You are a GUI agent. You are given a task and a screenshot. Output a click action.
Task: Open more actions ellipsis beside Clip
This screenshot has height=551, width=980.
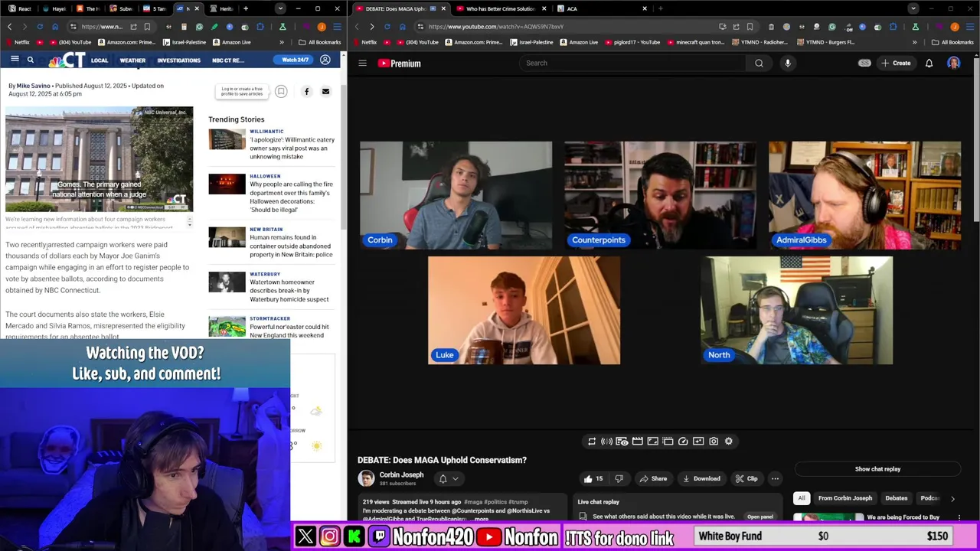[775, 479]
